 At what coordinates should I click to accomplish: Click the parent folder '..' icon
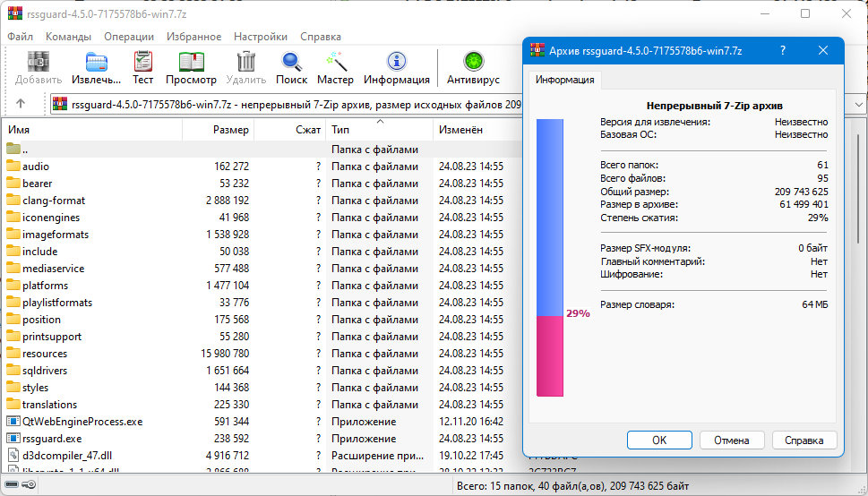13,149
